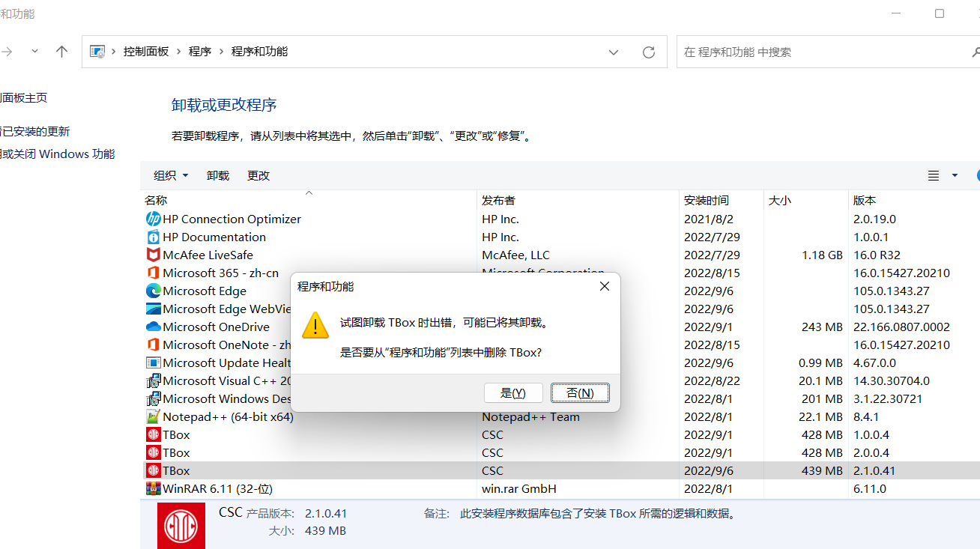Open the recent locations dropdown arrow

point(34,52)
